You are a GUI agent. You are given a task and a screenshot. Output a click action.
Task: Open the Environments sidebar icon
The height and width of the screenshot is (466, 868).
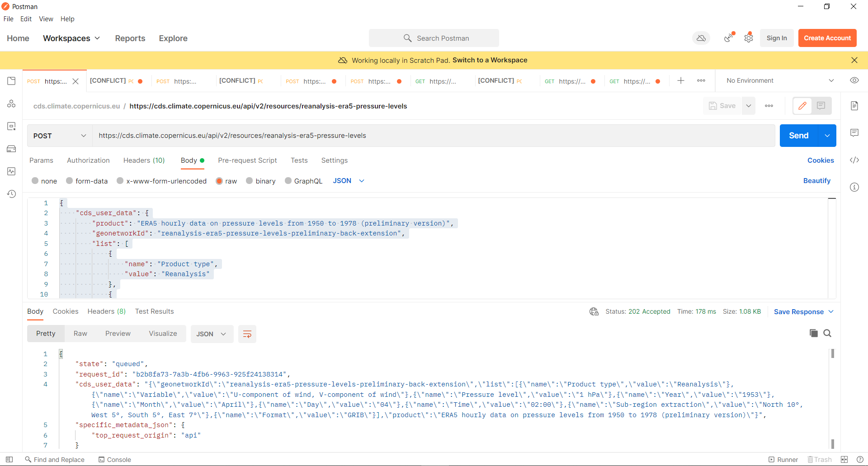(x=11, y=126)
